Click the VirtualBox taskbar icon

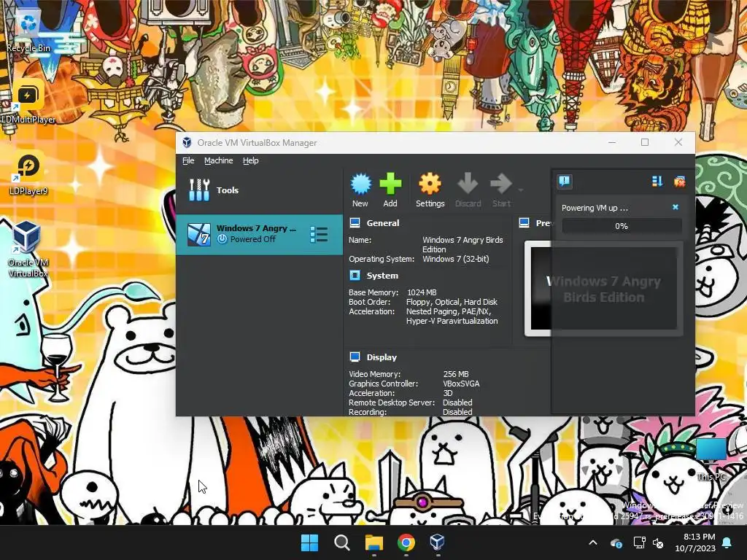438,542
